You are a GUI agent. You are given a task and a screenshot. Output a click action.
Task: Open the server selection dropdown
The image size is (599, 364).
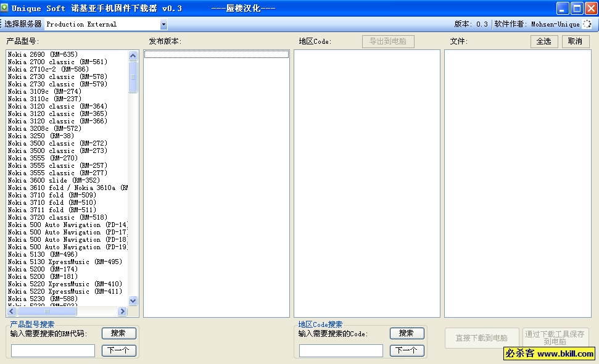coord(163,25)
